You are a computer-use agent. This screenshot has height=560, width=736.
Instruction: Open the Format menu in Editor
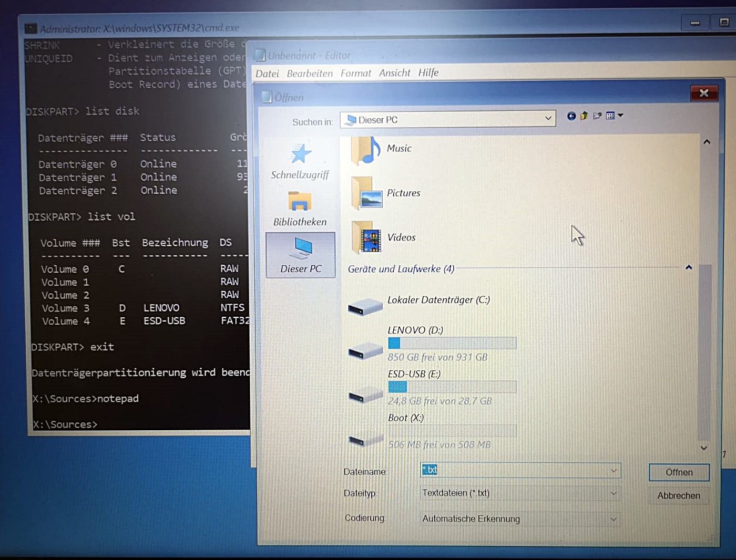pyautogui.click(x=356, y=74)
